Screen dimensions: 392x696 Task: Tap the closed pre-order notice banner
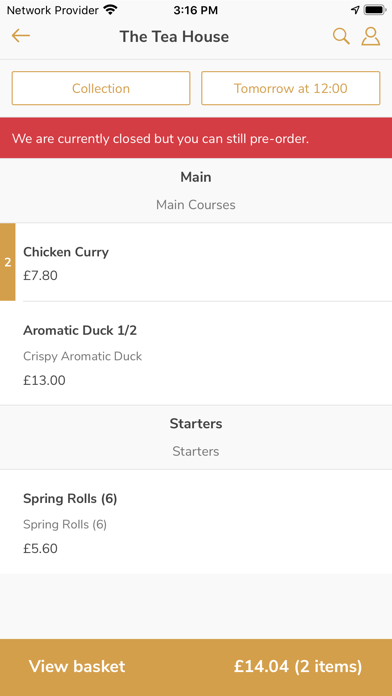(196, 138)
